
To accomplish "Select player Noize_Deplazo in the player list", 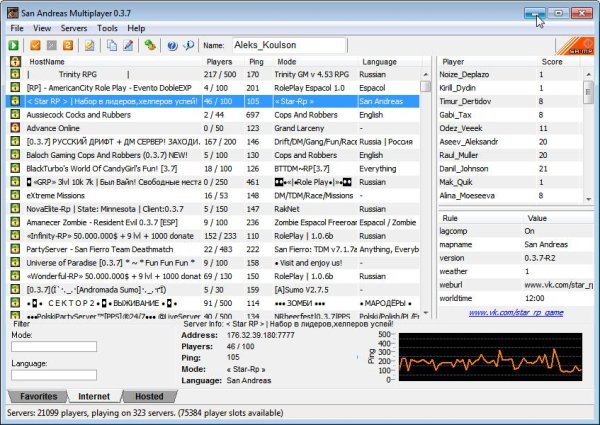I will pos(510,74).
